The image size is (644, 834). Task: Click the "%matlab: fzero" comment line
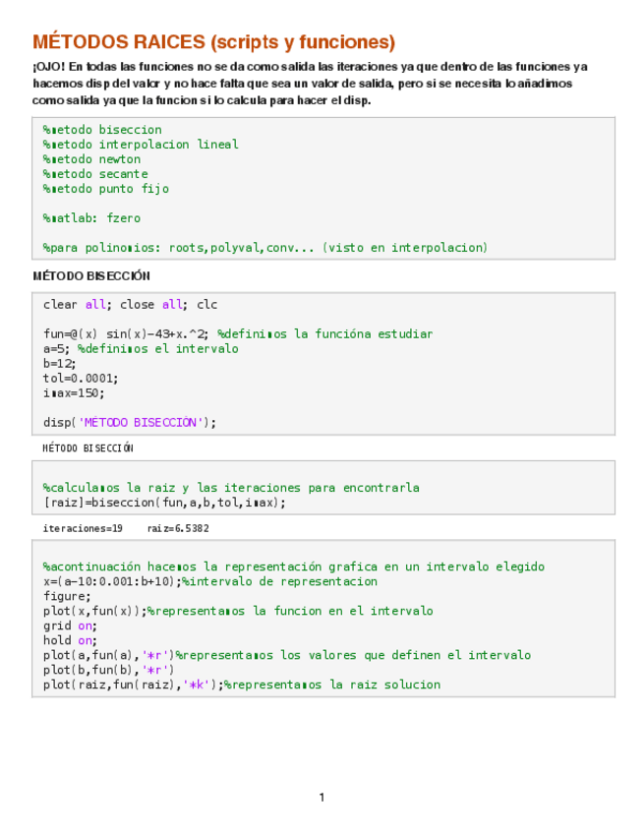[x=91, y=218]
